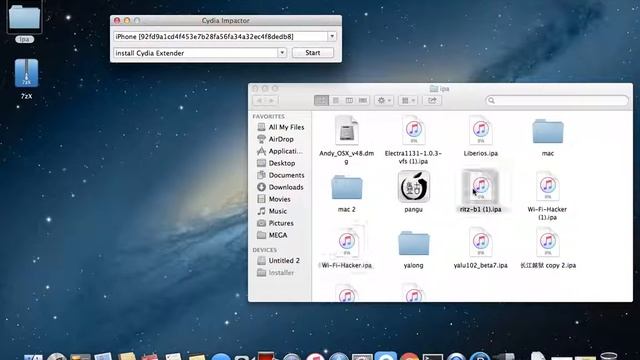640x360 pixels.
Task: Open the Finder action gear menu
Action: point(384,100)
